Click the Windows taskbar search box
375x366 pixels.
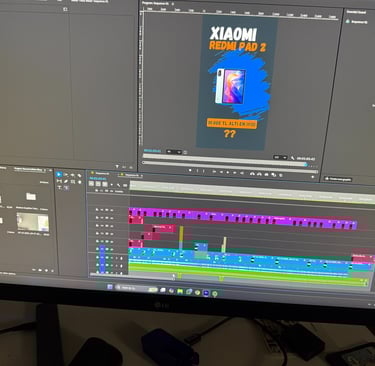point(137,288)
